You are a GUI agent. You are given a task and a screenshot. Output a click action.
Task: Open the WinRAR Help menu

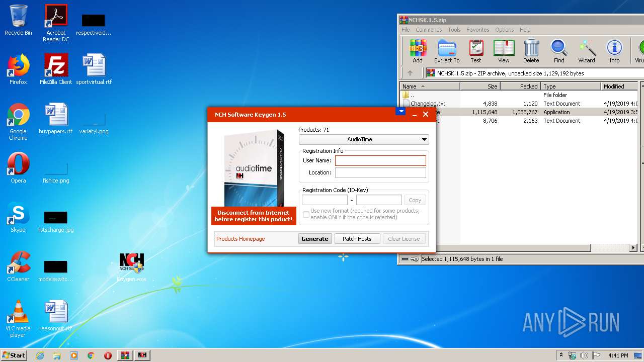[525, 30]
